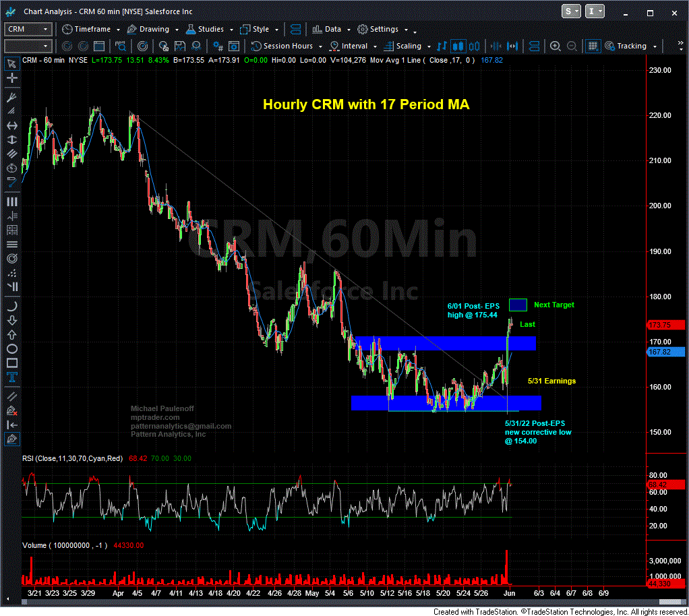Toggle OHLC bar chart style
The width and height of the screenshot is (689, 616).
[x=442, y=46]
